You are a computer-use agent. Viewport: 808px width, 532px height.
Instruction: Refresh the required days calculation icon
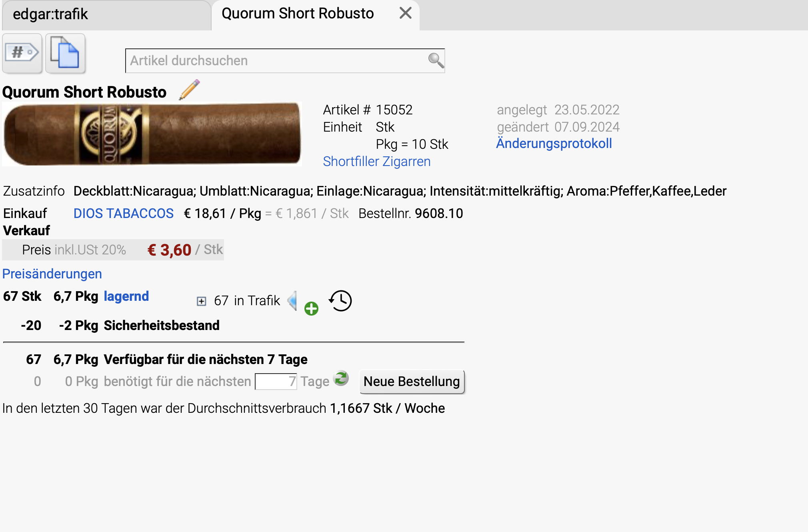click(341, 378)
